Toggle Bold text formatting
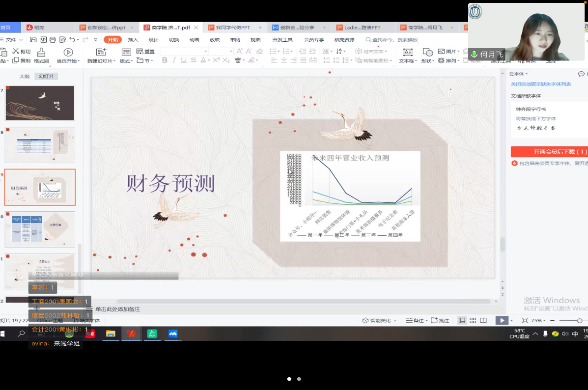This screenshot has height=390, width=588. pyautogui.click(x=165, y=60)
